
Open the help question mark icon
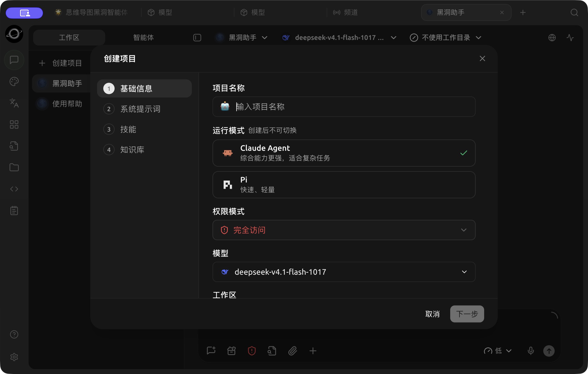pos(14,334)
